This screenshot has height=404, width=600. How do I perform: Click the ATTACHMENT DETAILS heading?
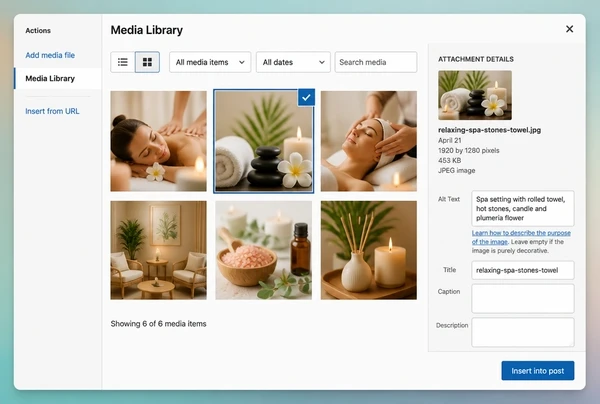pos(476,59)
